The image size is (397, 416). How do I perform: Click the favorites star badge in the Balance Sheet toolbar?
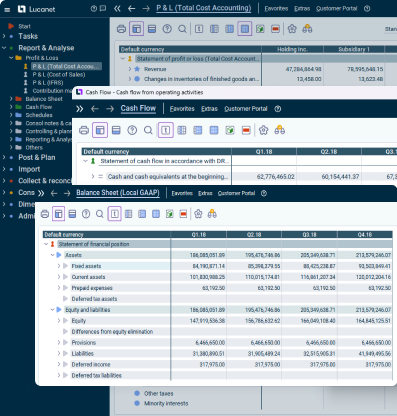click(198, 214)
